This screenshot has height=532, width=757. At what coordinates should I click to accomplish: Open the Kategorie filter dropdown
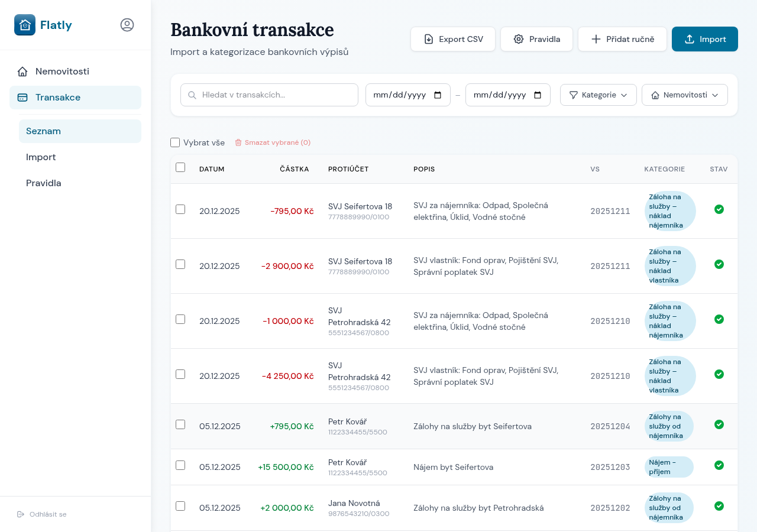pyautogui.click(x=598, y=95)
